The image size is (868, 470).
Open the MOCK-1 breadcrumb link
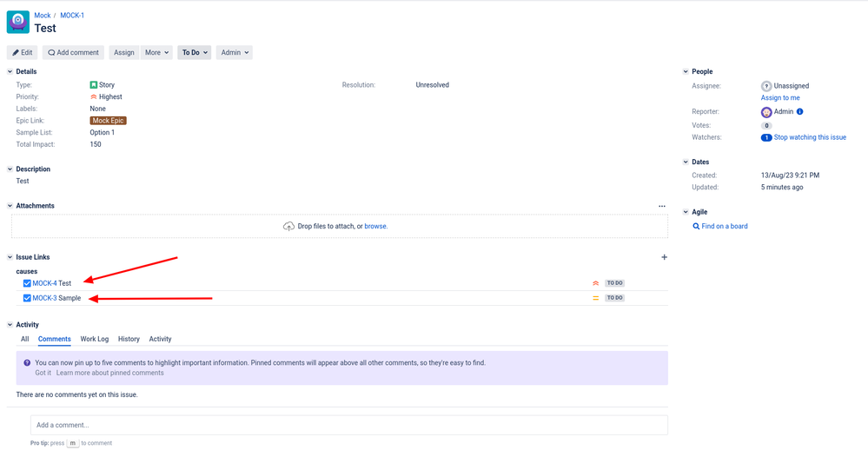(72, 16)
